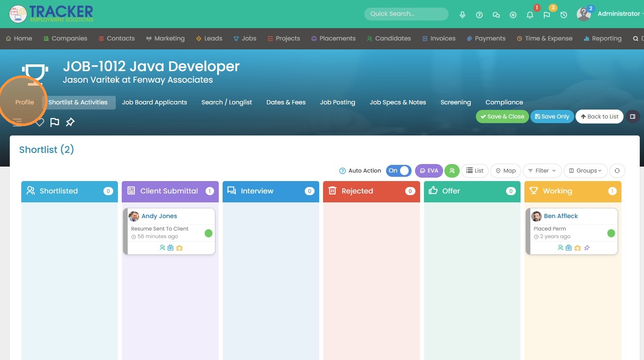644x360 pixels.
Task: Switch to the Screening tab
Action: 456,102
